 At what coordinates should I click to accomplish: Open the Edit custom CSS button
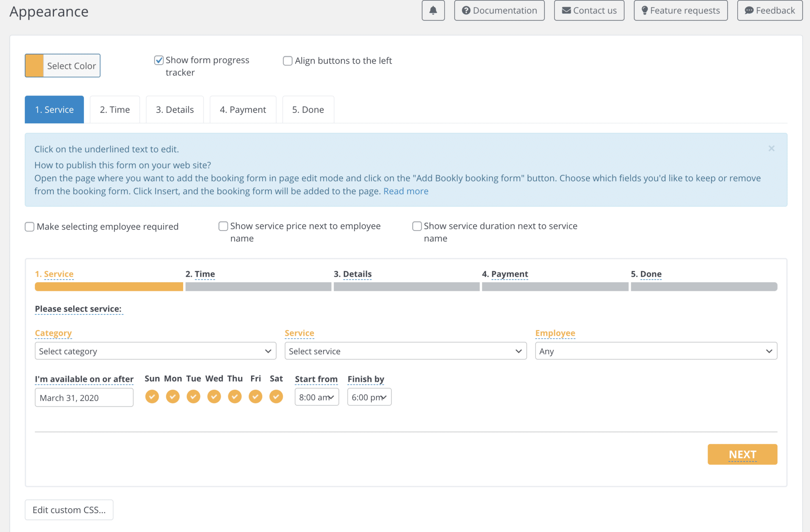click(x=69, y=510)
